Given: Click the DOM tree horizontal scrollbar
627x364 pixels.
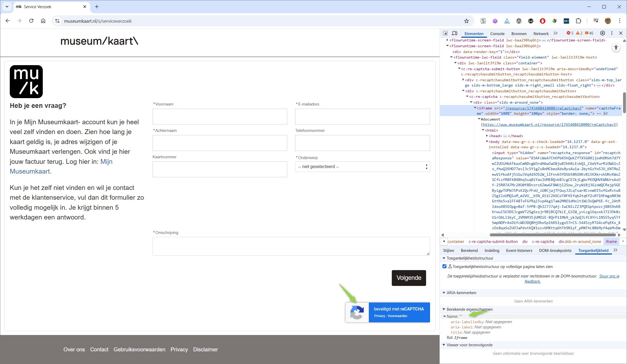Looking at the screenshot, I should pos(553,235).
